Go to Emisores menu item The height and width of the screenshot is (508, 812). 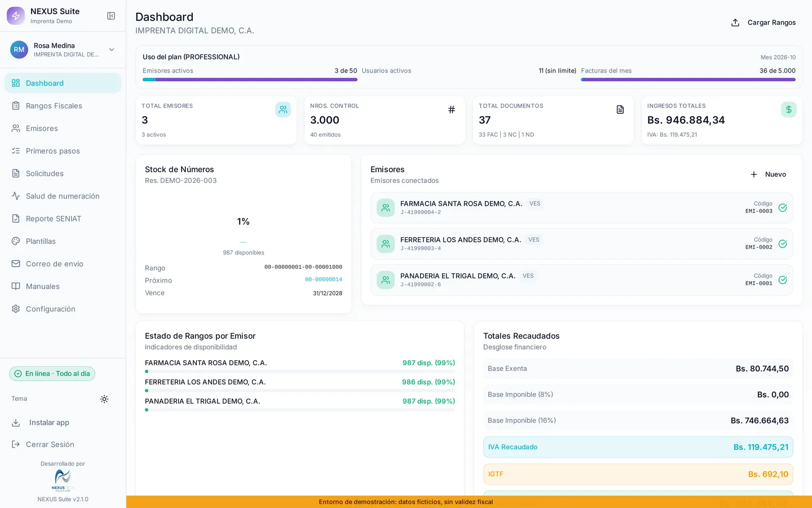point(63,128)
